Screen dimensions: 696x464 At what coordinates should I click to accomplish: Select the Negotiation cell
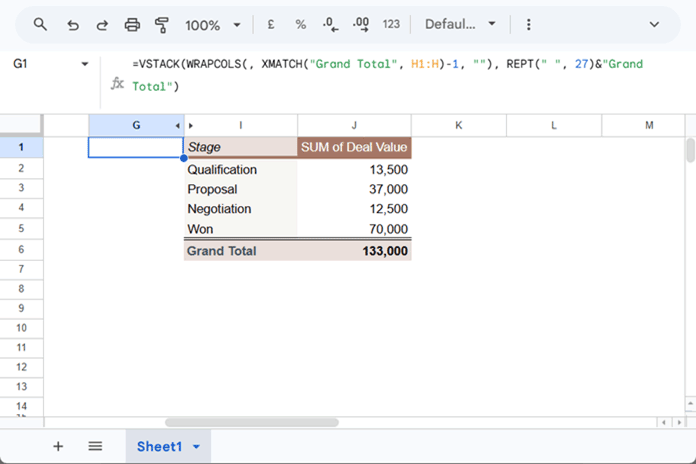pos(241,208)
